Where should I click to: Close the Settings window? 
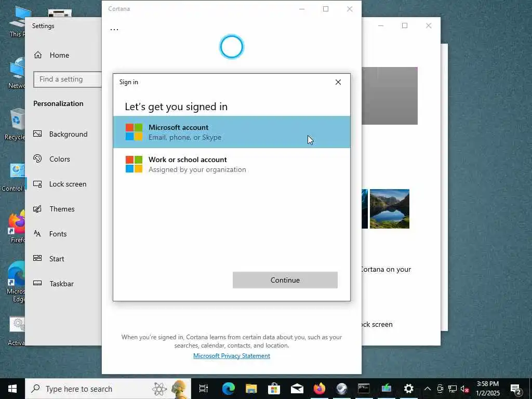click(429, 25)
